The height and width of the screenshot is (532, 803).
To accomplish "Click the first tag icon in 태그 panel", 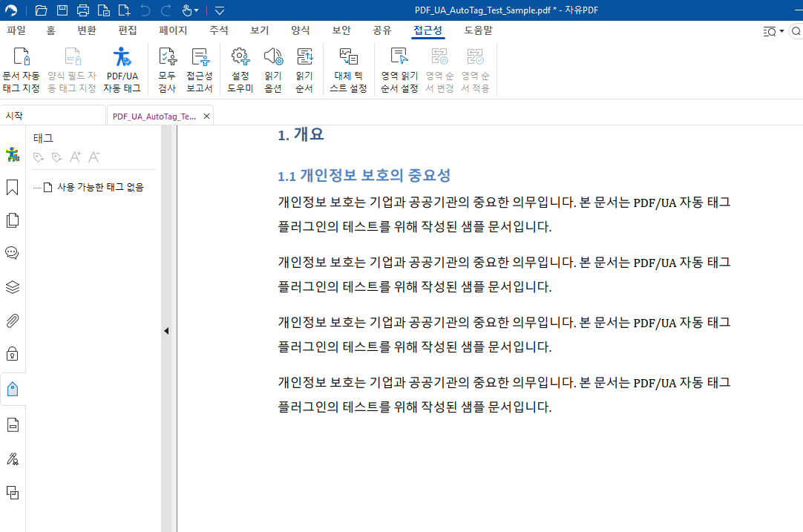I will point(39,157).
